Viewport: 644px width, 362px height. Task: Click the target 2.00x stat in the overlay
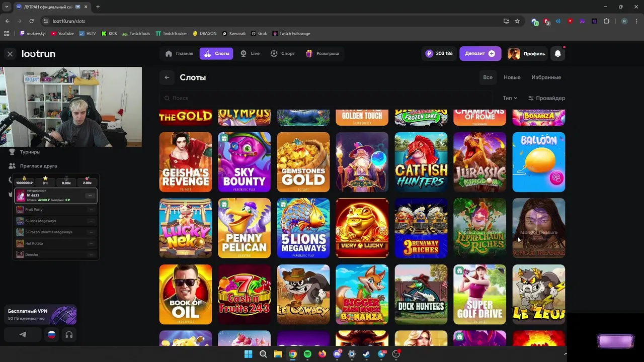point(87,180)
